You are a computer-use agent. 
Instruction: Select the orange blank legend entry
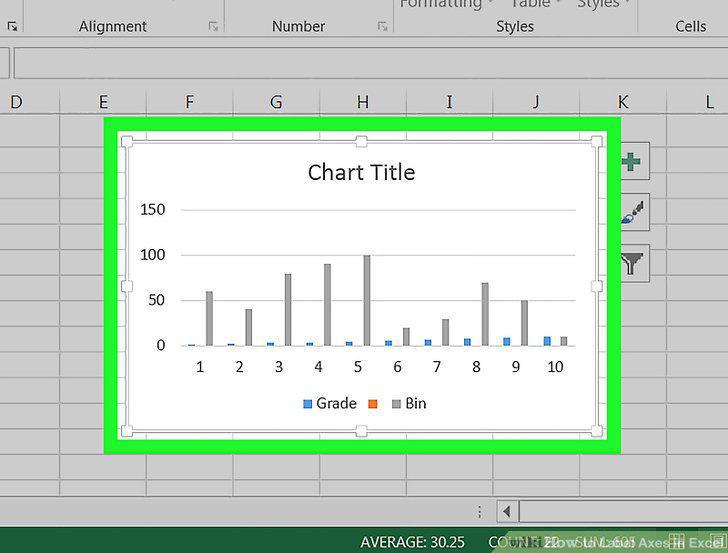tap(373, 404)
